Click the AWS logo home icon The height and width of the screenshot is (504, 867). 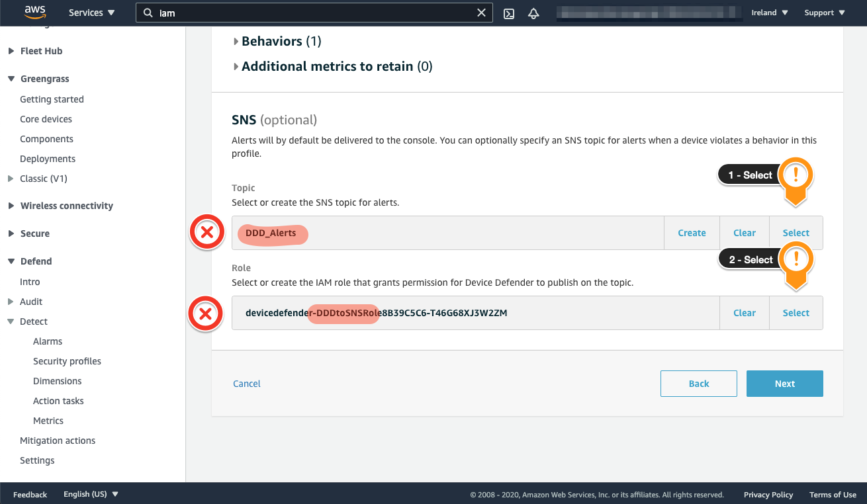coord(34,12)
